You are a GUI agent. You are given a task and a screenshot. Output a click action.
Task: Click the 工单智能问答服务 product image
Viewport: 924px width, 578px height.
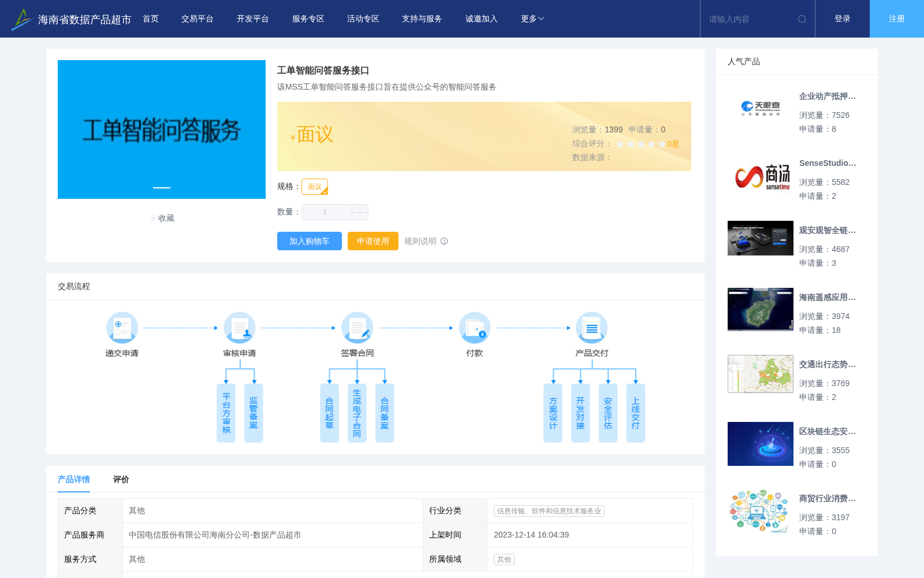tap(162, 129)
